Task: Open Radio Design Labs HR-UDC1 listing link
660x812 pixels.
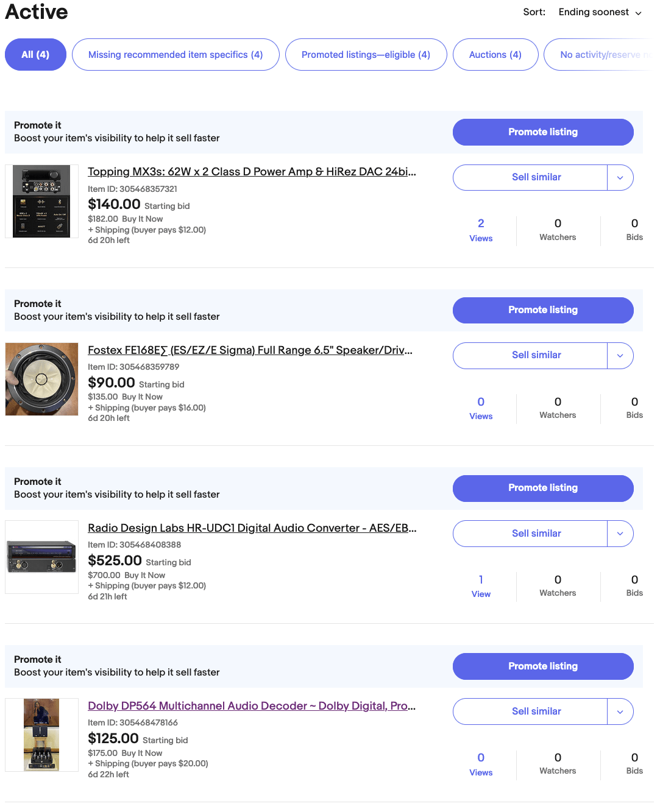Action: pyautogui.click(x=252, y=528)
